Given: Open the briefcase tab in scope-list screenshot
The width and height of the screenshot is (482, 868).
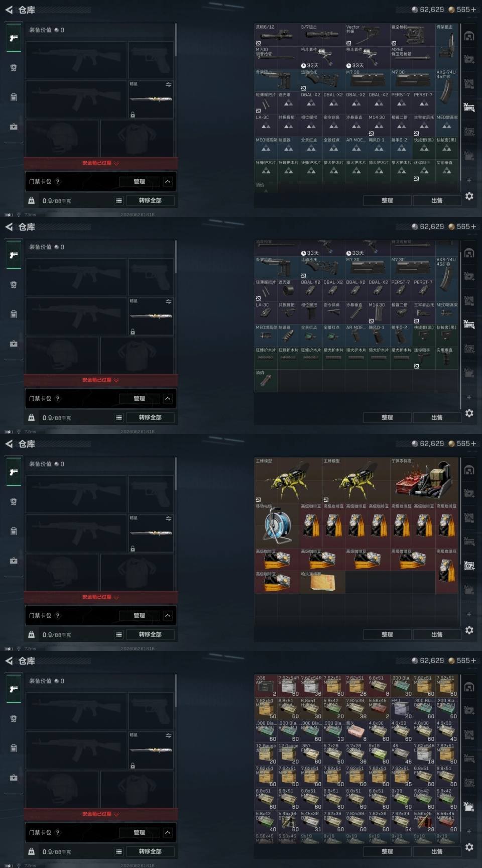Looking at the screenshot, I should pyautogui.click(x=14, y=127).
